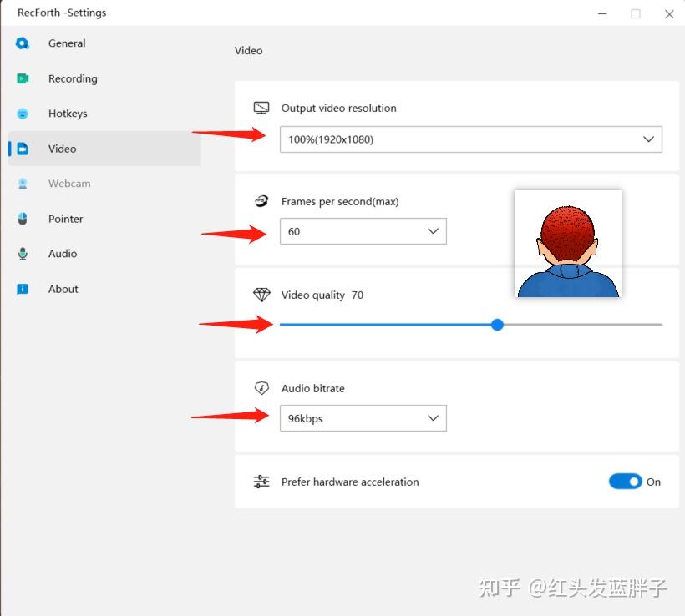This screenshot has height=616, width=685.
Task: Click the About info icon
Action: click(x=23, y=289)
